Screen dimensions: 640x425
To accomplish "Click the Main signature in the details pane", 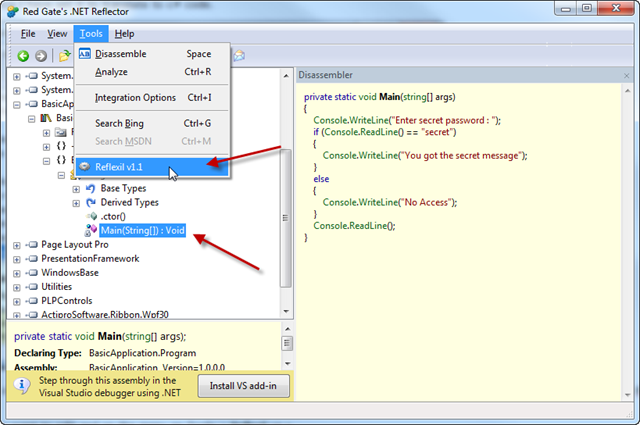I will pos(100,336).
